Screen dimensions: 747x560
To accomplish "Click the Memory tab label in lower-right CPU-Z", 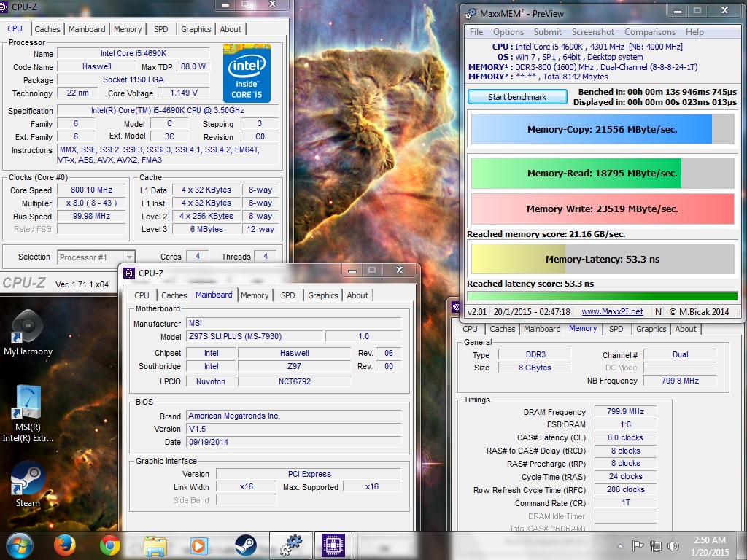I will point(583,329).
